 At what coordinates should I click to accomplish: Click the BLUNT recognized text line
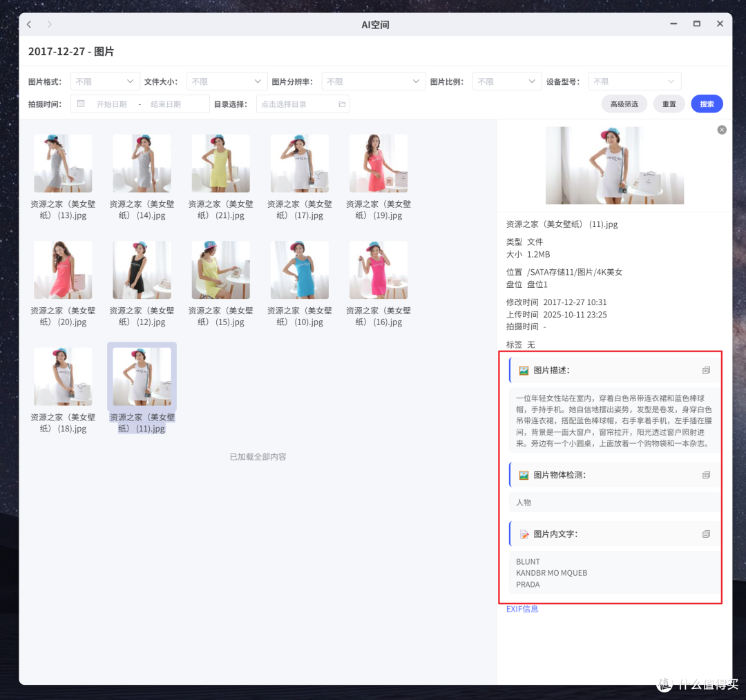(528, 562)
